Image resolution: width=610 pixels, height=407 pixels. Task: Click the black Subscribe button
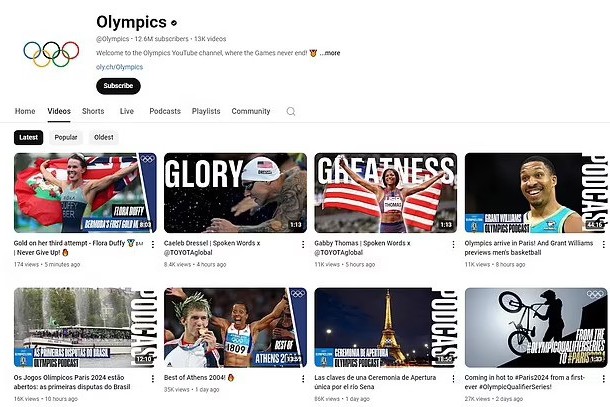(x=118, y=86)
